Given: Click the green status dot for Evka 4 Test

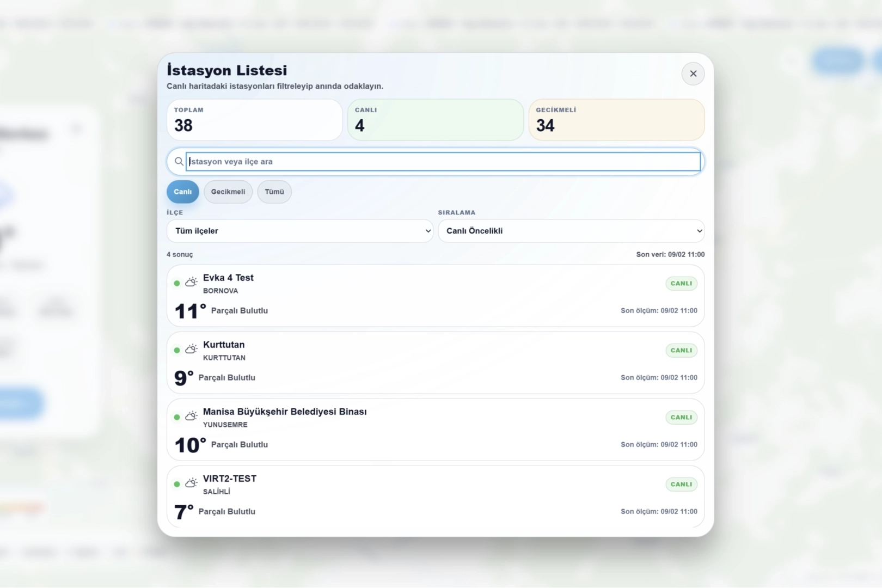Looking at the screenshot, I should click(x=177, y=283).
